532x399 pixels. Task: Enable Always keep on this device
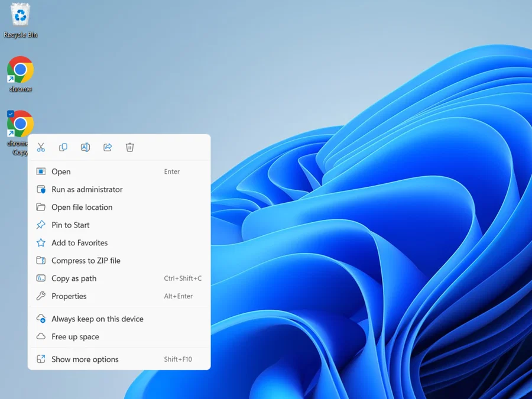97,319
